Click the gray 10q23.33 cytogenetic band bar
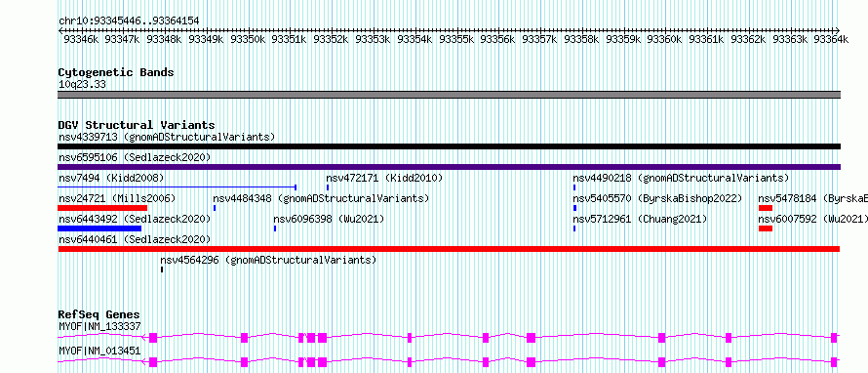Image resolution: width=868 pixels, height=373 pixels. tap(449, 95)
